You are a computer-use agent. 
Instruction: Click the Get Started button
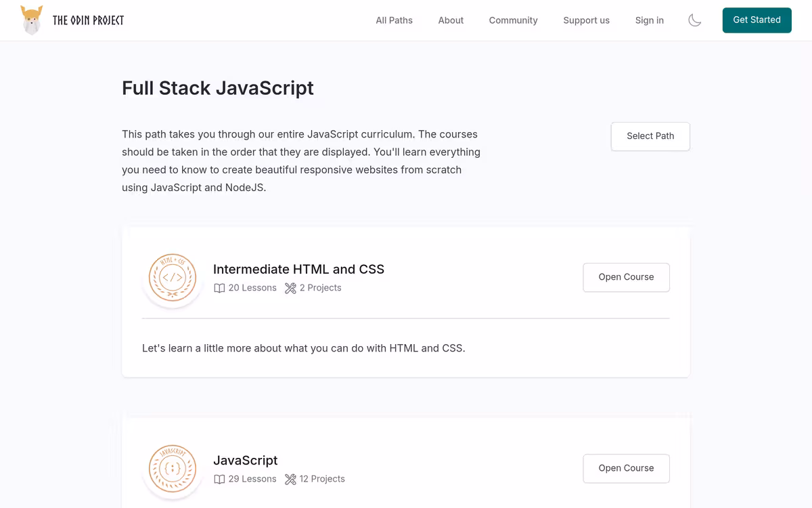(757, 20)
